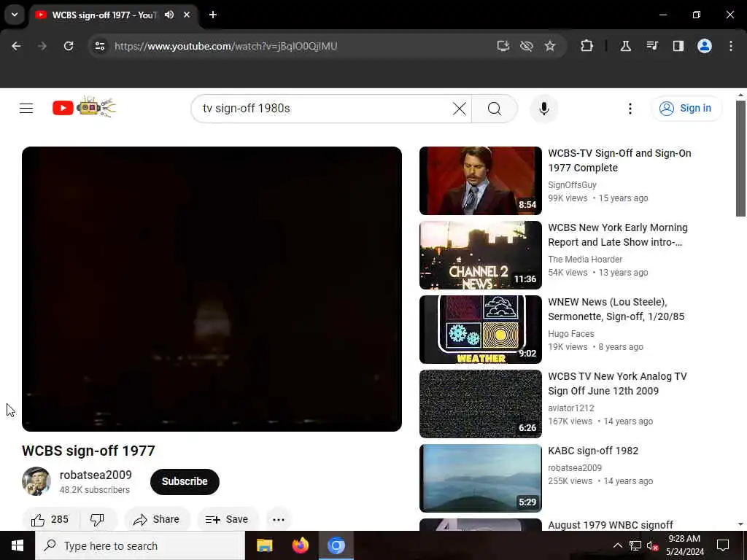Viewport: 747px width, 560px height.
Task: Open YouTube settings three-dot menu
Action: tap(630, 109)
